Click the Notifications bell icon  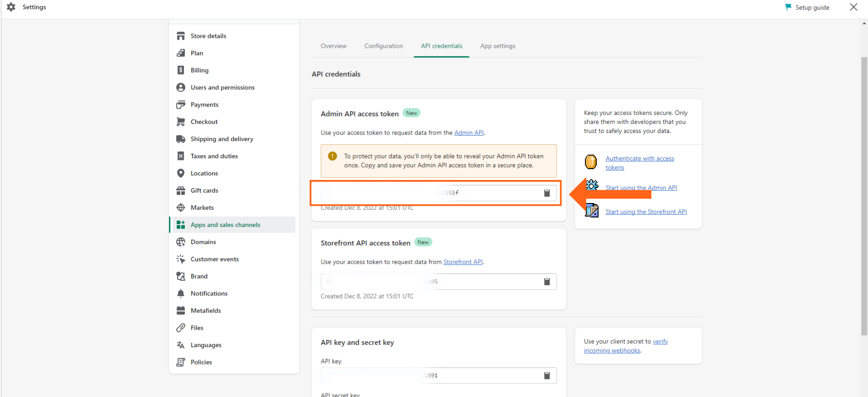click(x=181, y=293)
